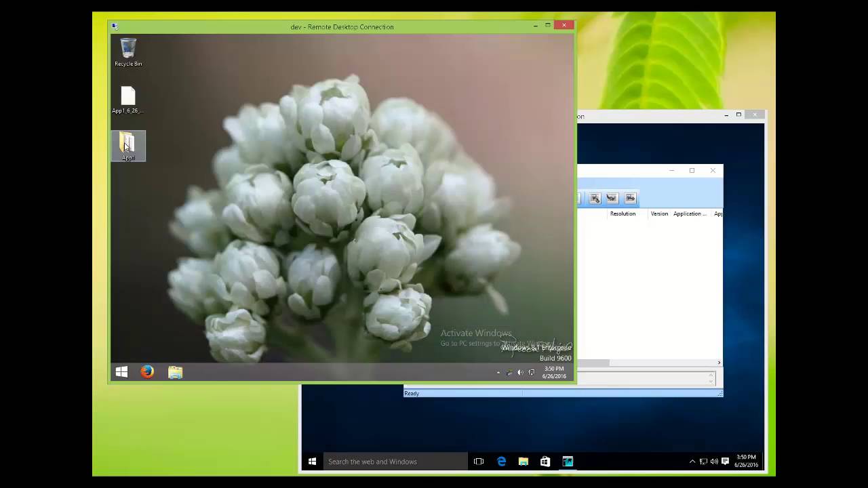
Task: Click the middle of three full toolbar icons in background app
Action: point(612,198)
